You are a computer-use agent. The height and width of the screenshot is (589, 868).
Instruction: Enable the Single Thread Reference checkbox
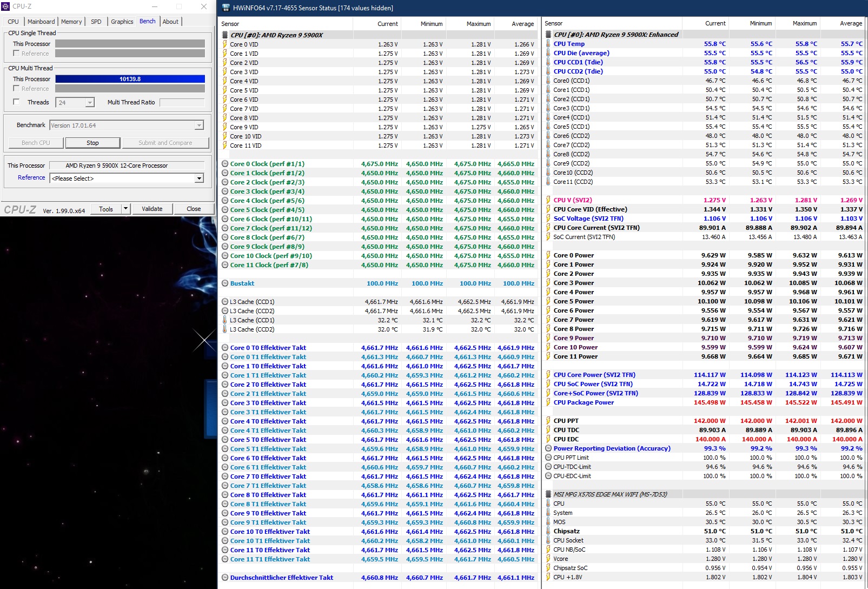pyautogui.click(x=16, y=54)
